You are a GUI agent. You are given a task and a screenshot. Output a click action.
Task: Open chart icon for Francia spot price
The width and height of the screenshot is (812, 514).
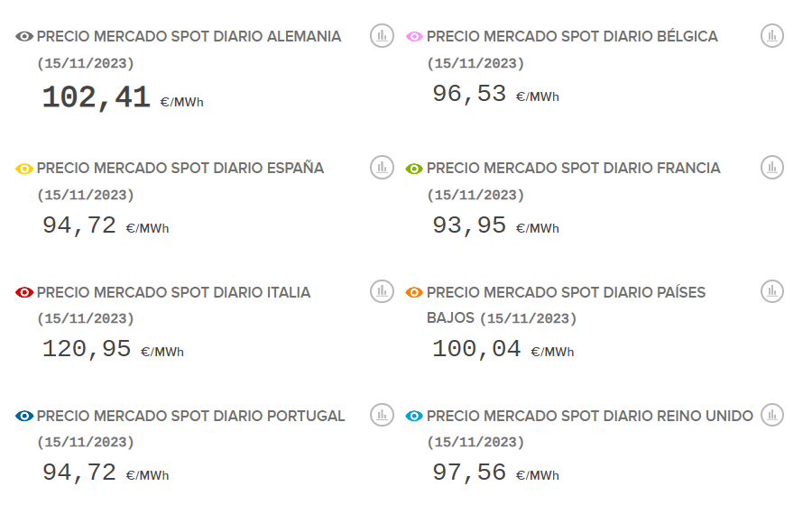(x=771, y=167)
